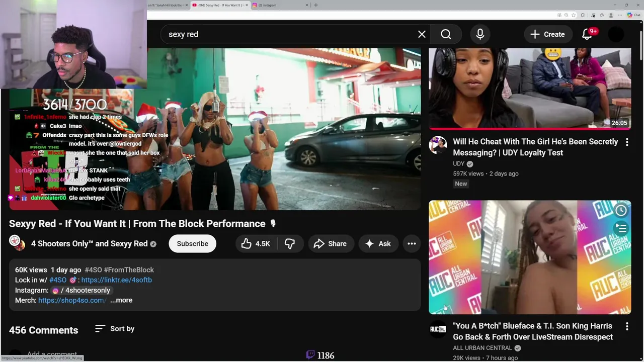Click the UDY channel name
This screenshot has width=644, height=362.
(x=458, y=164)
